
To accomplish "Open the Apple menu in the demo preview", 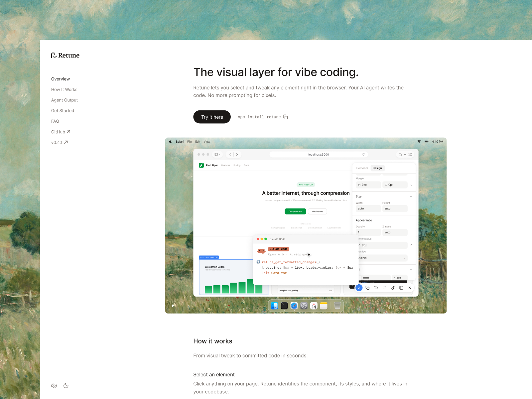I will 171,142.
